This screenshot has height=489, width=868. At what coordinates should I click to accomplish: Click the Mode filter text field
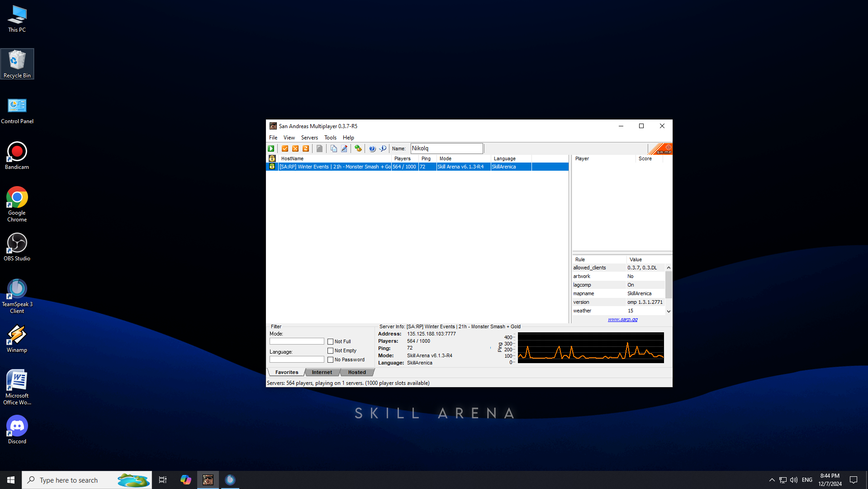(x=297, y=341)
